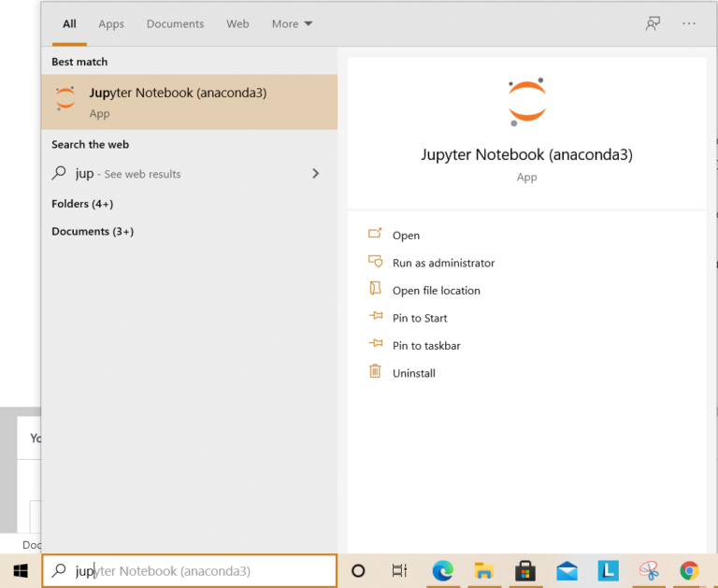The image size is (718, 588).
Task: Open the Mail app from the taskbar
Action: (x=567, y=570)
